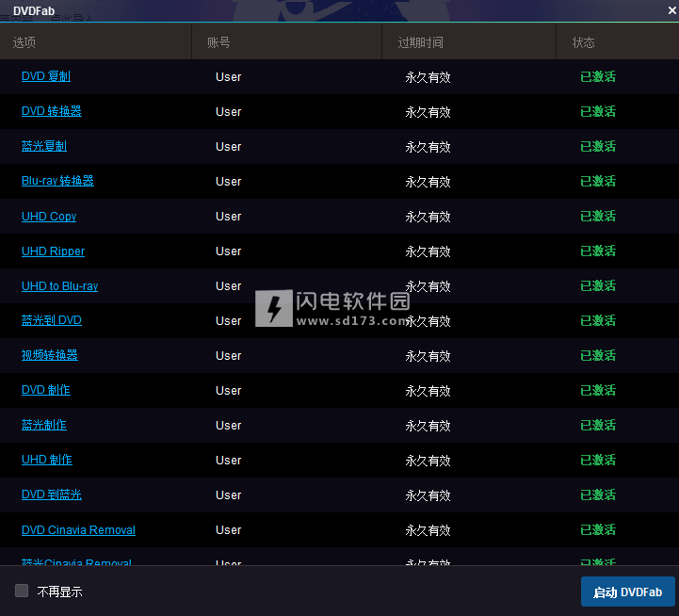Select 永久有效 in the UHD Copy row

pyautogui.click(x=428, y=217)
